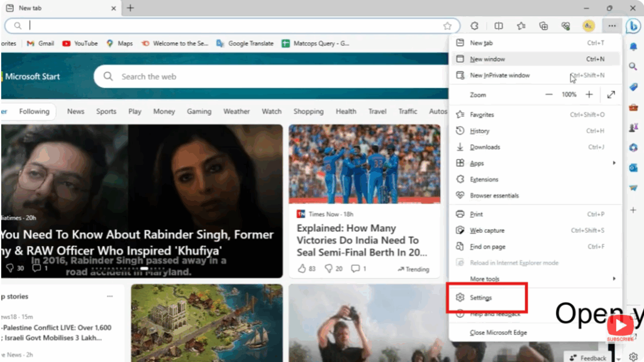This screenshot has width=644, height=362.
Task: Switch to the Sports news tab
Action: pyautogui.click(x=106, y=111)
